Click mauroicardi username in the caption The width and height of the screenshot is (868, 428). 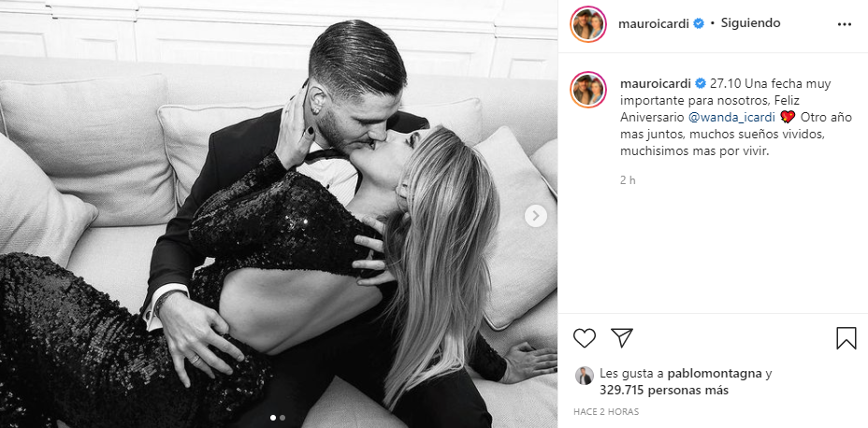tap(654, 84)
